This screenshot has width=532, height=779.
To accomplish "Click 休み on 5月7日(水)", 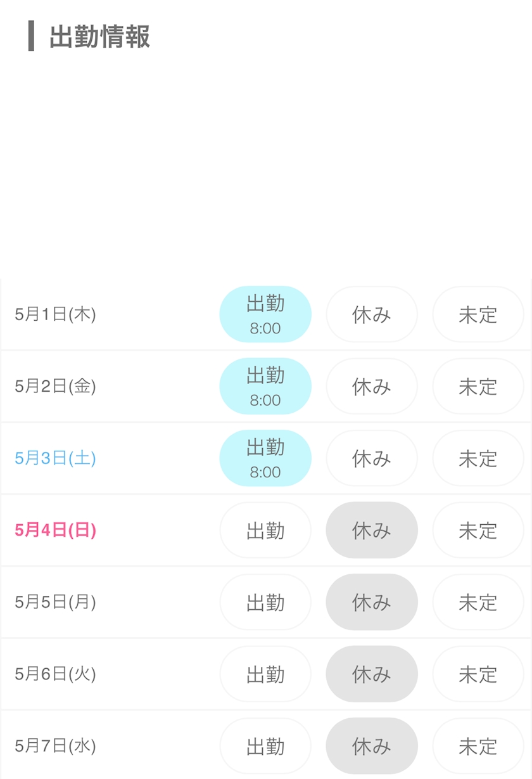I will [372, 746].
